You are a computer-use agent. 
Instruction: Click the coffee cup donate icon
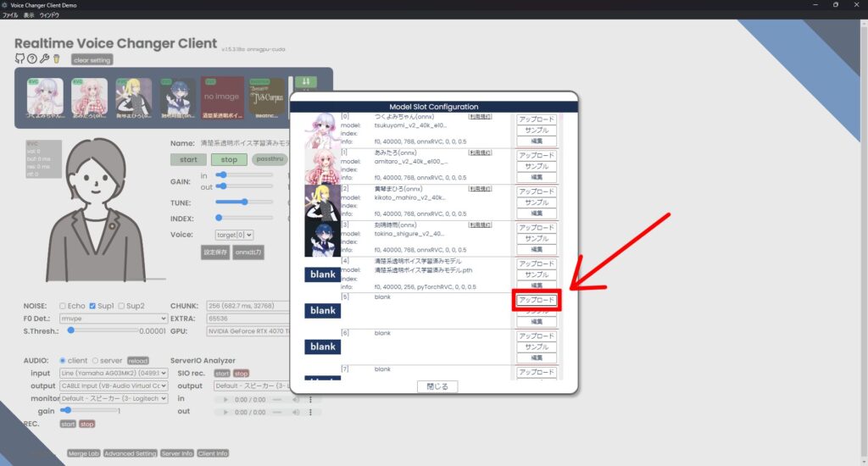point(56,59)
